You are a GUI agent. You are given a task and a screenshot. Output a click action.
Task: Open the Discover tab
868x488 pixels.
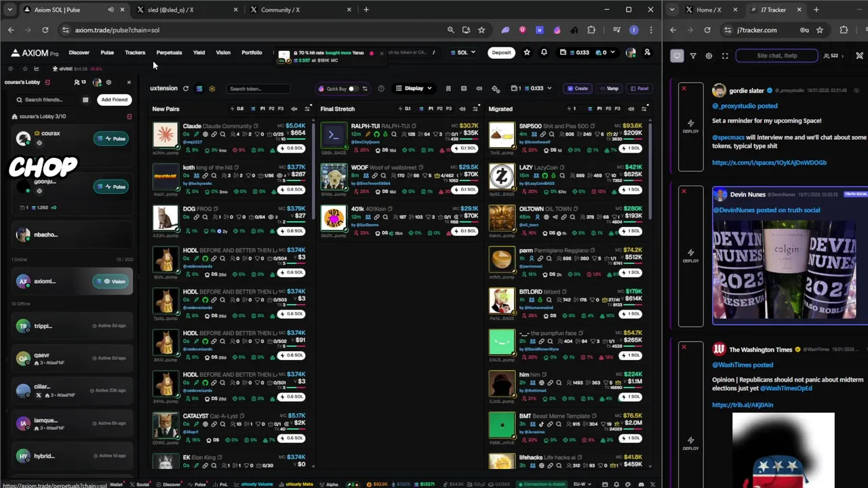(79, 52)
